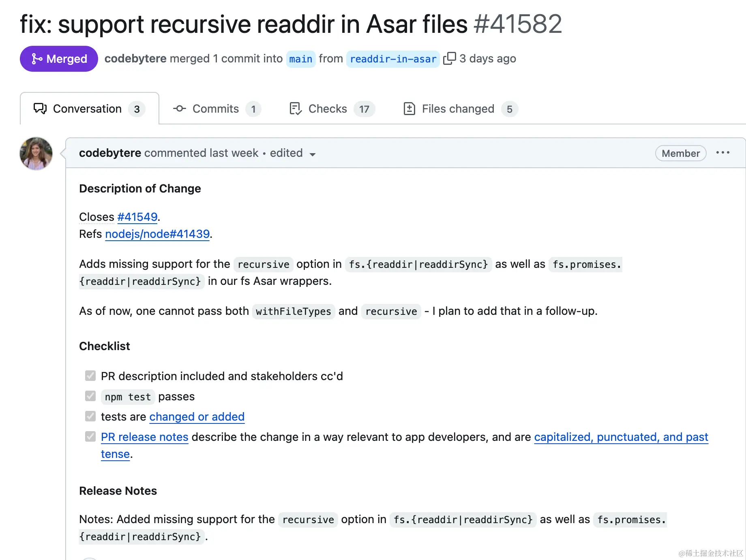Click the Merged status badge

pos(59,59)
